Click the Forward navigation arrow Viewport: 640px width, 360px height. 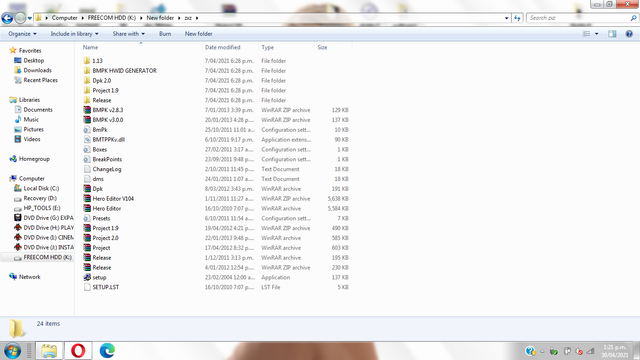(x=20, y=18)
